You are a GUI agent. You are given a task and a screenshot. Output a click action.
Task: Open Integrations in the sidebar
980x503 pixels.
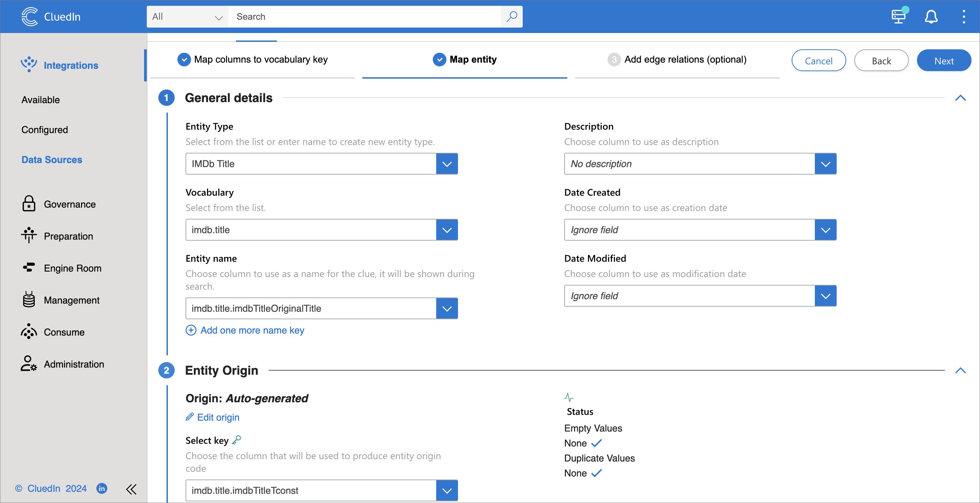tap(71, 65)
